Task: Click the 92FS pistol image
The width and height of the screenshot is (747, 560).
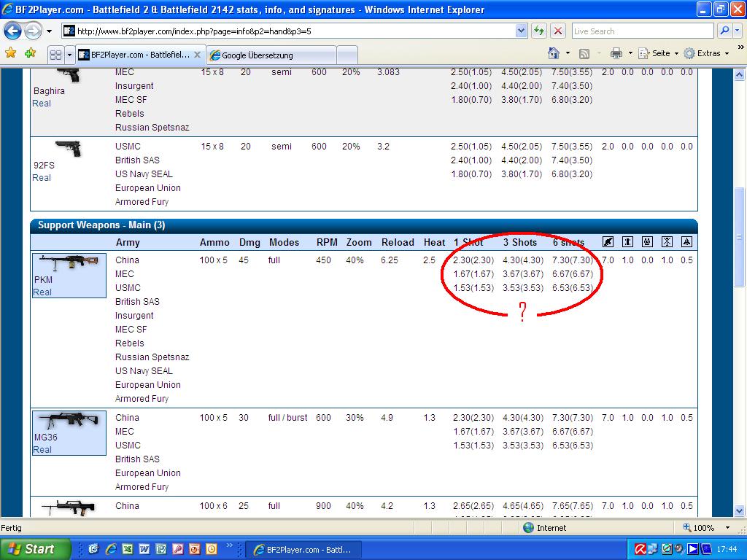Action: (68, 148)
